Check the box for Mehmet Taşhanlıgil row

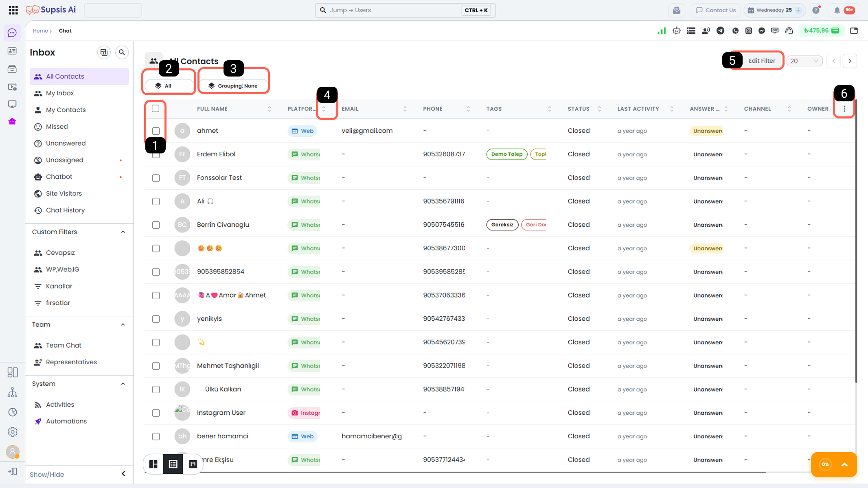pos(156,366)
